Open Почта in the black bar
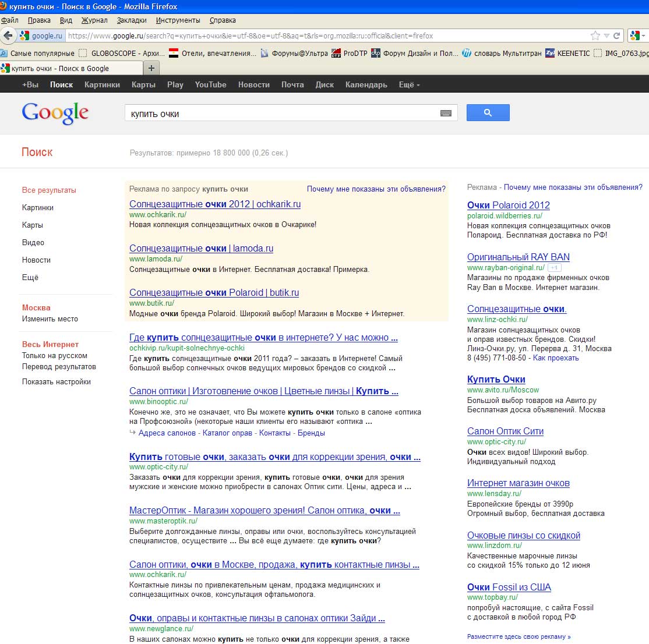The image size is (649, 644). tap(292, 85)
